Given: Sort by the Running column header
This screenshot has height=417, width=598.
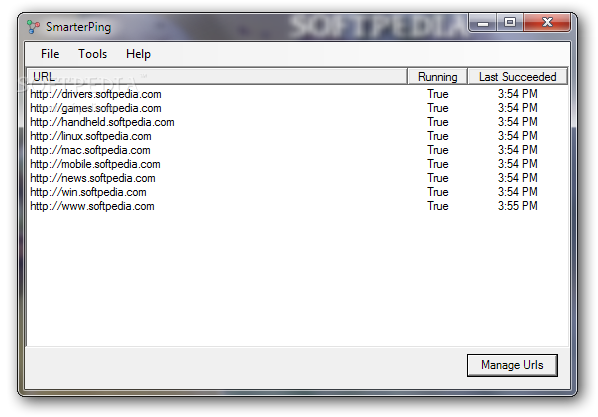Looking at the screenshot, I should point(437,76).
